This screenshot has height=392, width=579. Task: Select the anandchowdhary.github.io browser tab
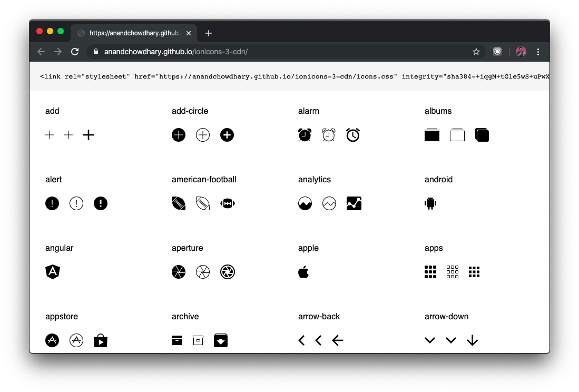pos(134,33)
